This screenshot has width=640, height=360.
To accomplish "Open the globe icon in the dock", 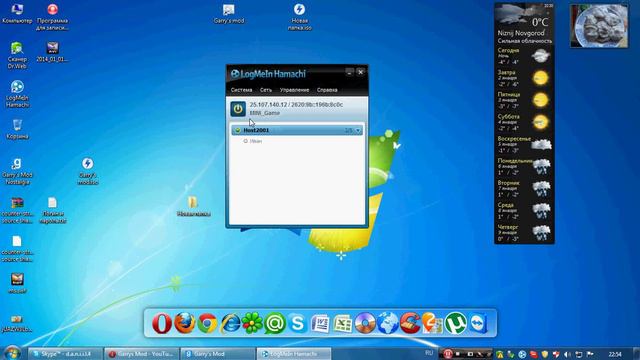I will pyautogui.click(x=387, y=324).
